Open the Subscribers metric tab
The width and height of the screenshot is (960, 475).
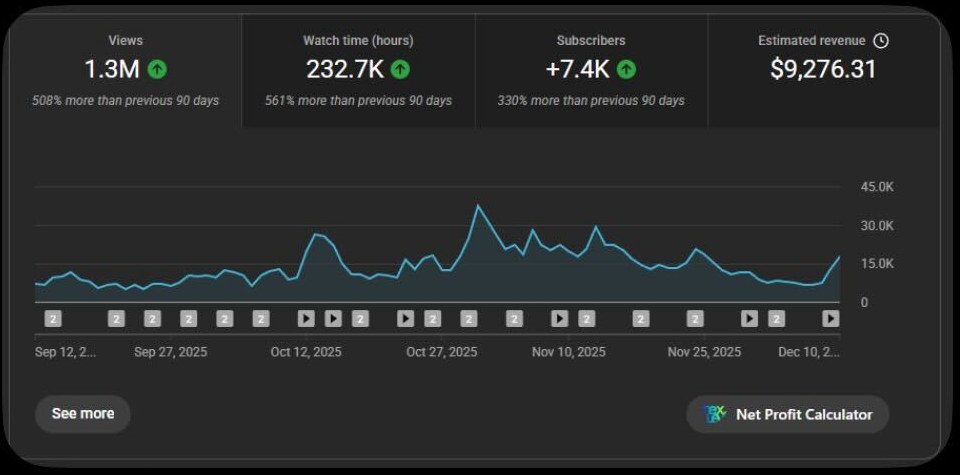(x=591, y=71)
